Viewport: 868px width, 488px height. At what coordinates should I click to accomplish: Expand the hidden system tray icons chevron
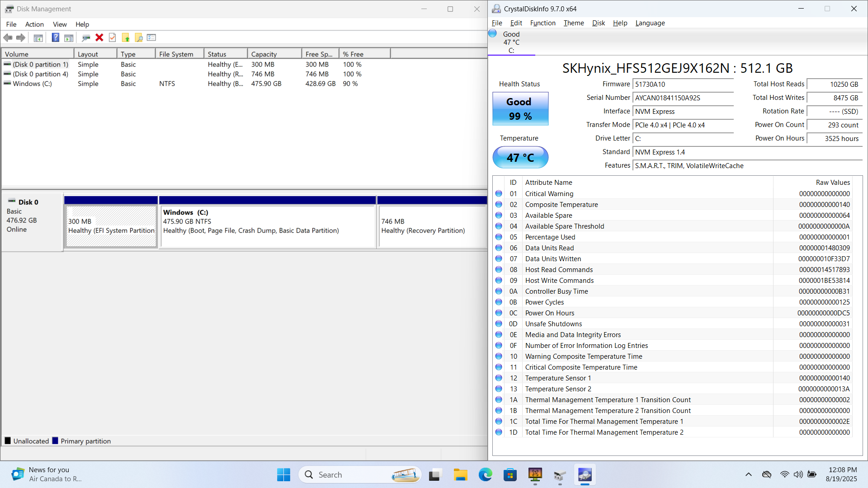point(748,474)
